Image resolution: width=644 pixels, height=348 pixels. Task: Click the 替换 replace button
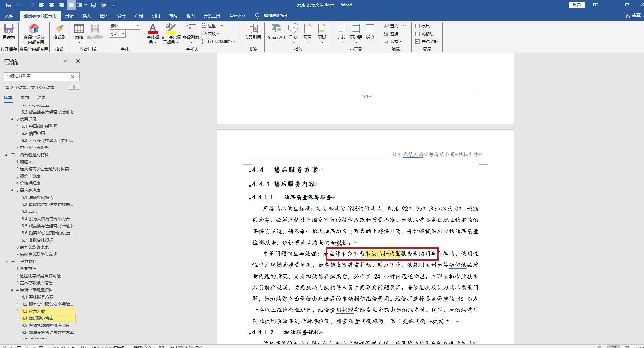pyautogui.click(x=391, y=34)
